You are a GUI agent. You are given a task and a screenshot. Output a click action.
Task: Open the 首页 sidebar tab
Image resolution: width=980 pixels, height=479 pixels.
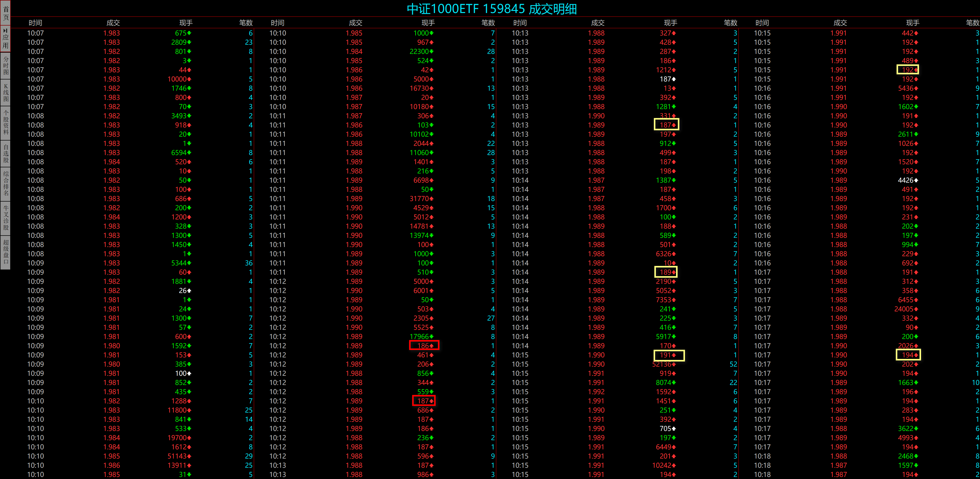[5, 13]
